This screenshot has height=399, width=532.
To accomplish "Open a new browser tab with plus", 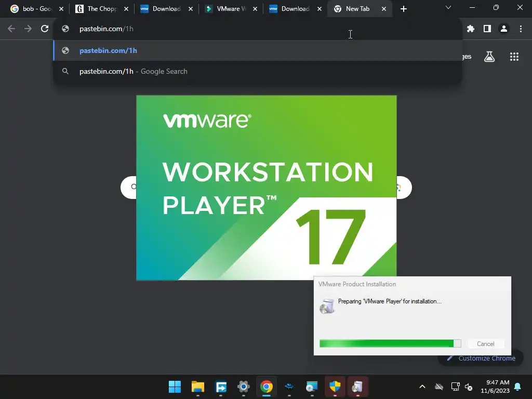I will (403, 9).
